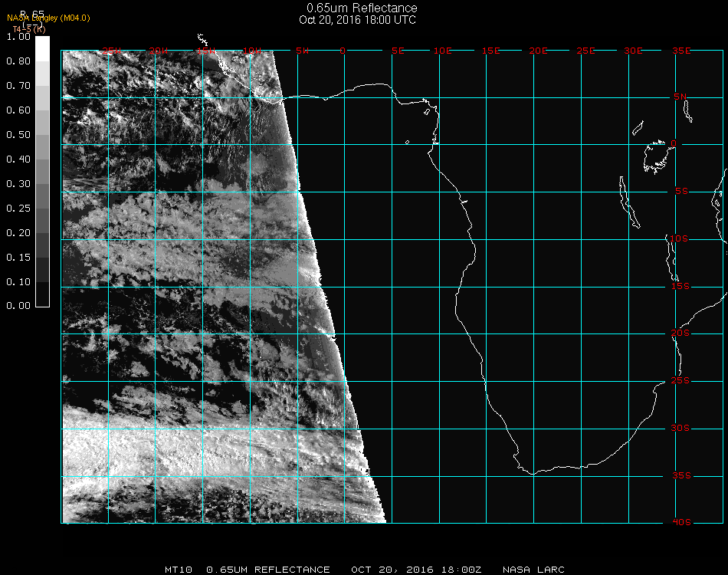Click the "NASA LARC" footer credit
Screen dimensions: 728x575
click(x=533, y=570)
